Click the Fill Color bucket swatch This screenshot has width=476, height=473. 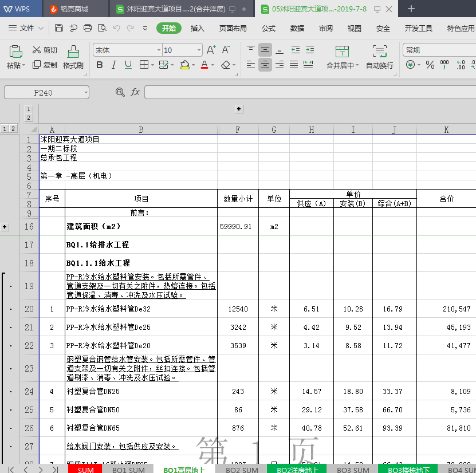point(184,65)
